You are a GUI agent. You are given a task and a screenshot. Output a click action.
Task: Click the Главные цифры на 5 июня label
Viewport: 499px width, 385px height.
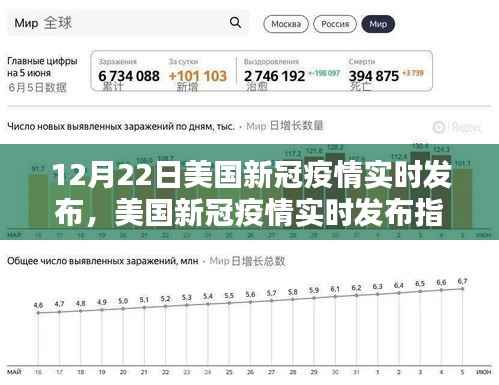click(42, 67)
